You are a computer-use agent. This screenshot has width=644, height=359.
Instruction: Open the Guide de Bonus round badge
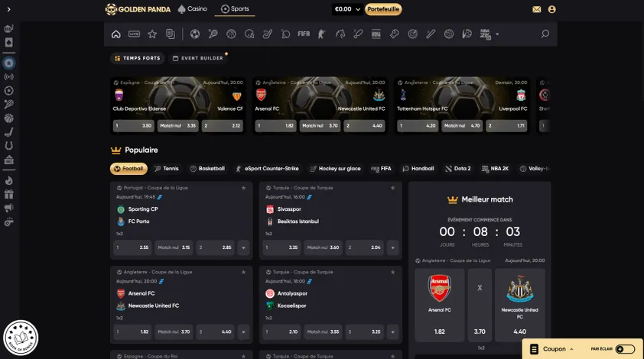(21, 338)
